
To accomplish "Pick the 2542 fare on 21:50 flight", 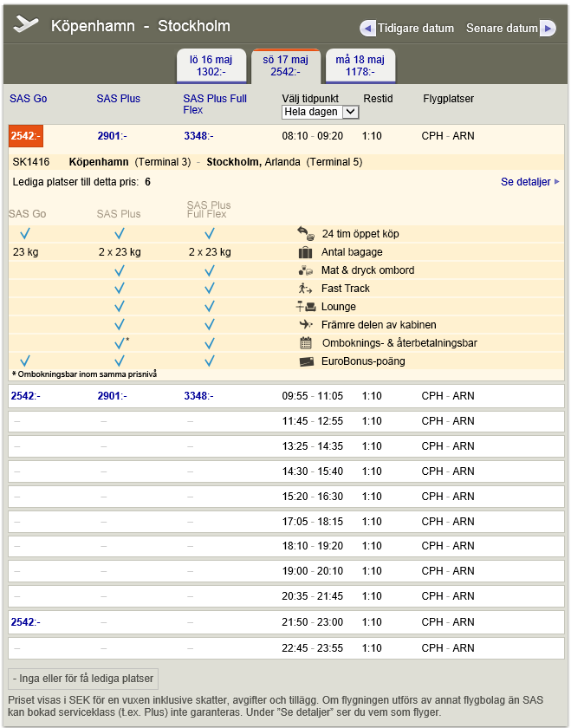I will point(25,622).
